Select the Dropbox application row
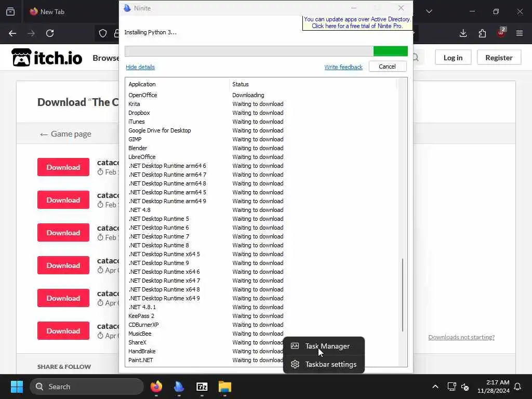532x399 pixels. coord(261,113)
